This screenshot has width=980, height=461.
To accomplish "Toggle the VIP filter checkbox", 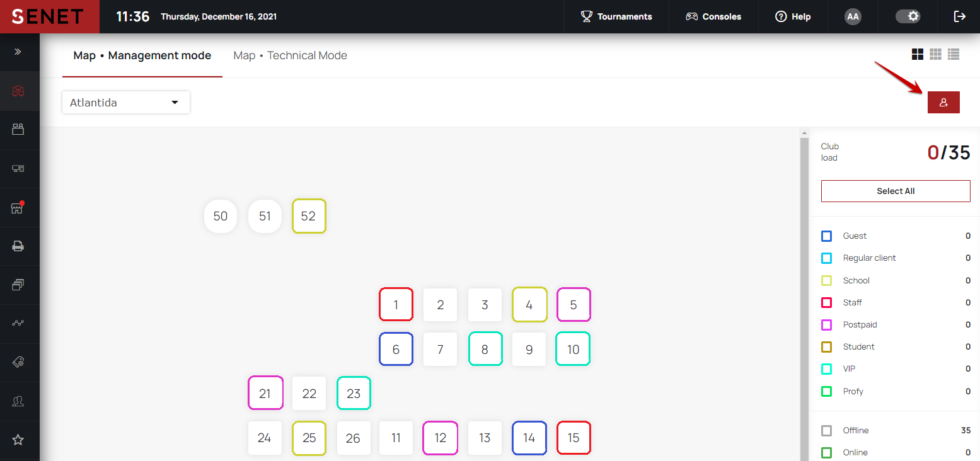I will tap(827, 369).
